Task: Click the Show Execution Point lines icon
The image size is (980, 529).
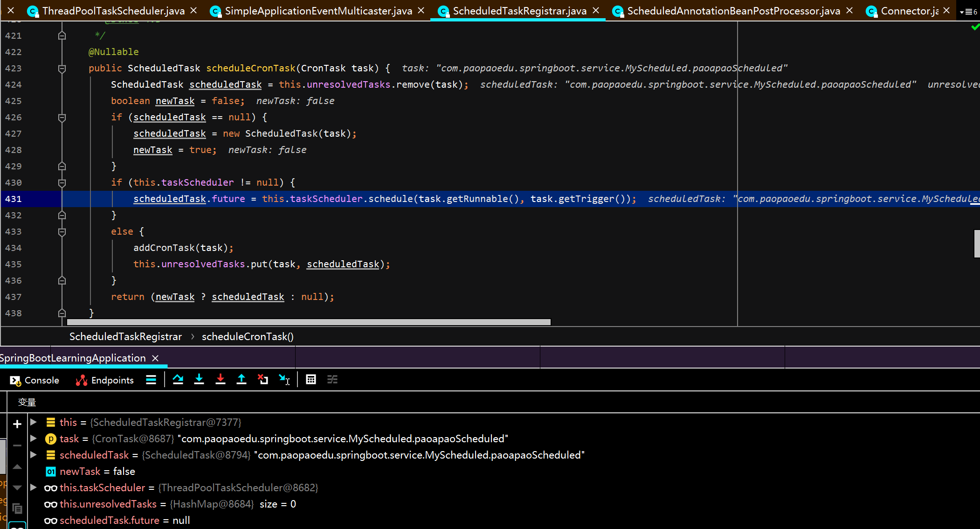Action: click(x=151, y=380)
